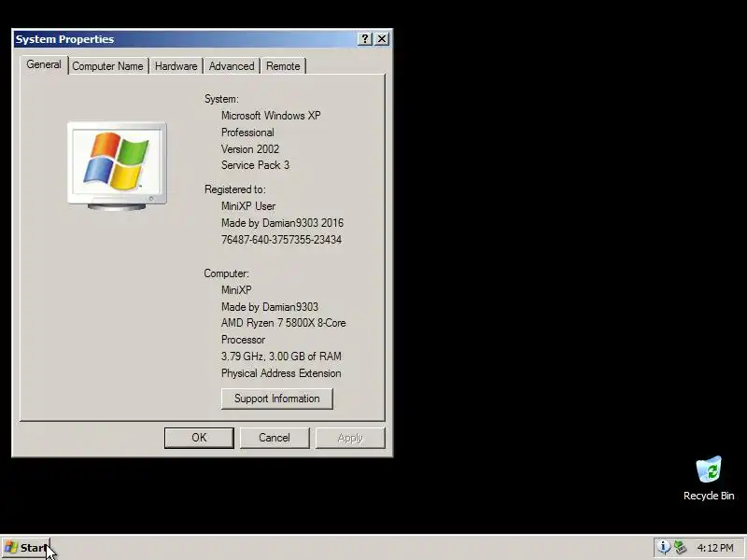
Task: Open the Start menu
Action: tap(26, 548)
